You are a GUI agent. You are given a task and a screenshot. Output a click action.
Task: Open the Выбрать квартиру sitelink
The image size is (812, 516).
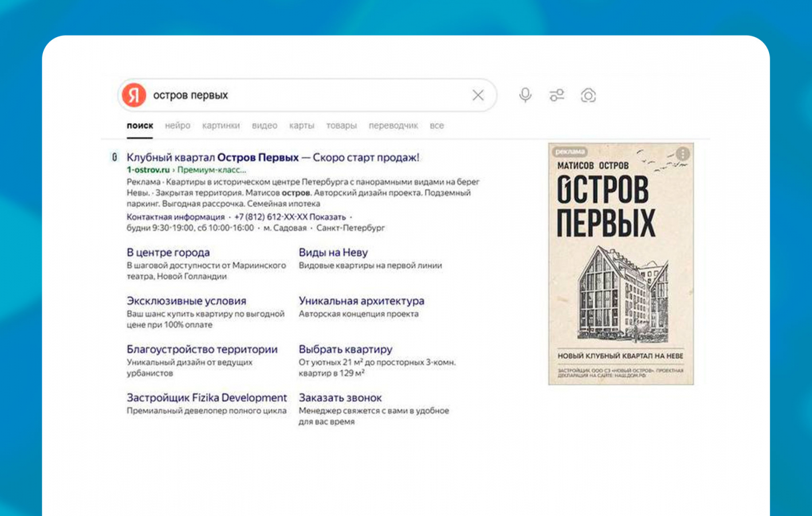tap(346, 349)
